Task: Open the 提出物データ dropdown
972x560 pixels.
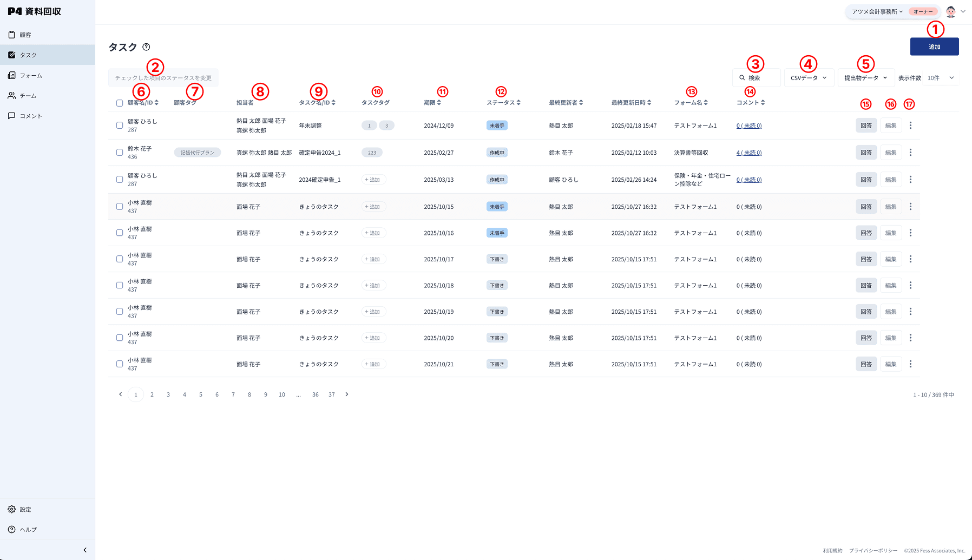Action: 866,78
